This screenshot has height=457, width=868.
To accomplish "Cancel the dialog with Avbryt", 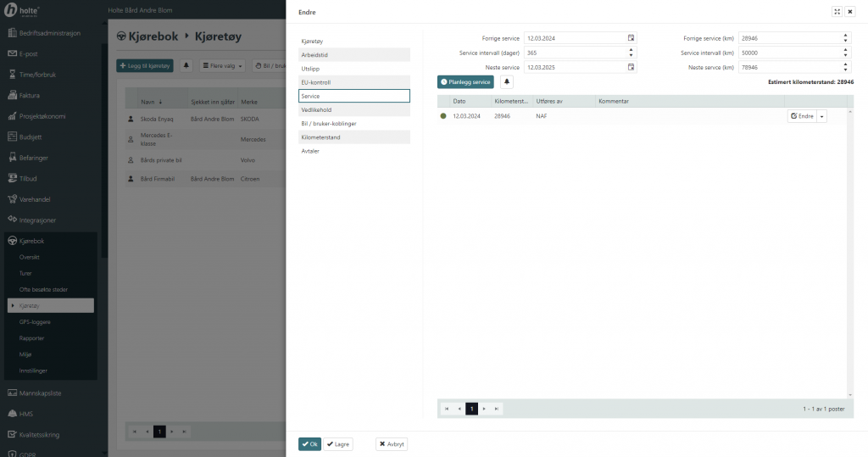I will coord(392,443).
